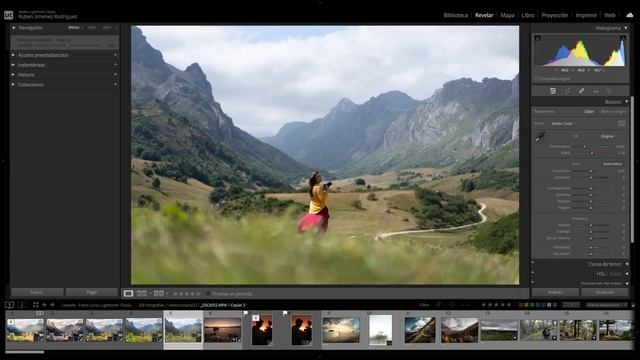The width and height of the screenshot is (640, 360).
Task: Add a new snapshot with plus icon
Action: [x=116, y=64]
